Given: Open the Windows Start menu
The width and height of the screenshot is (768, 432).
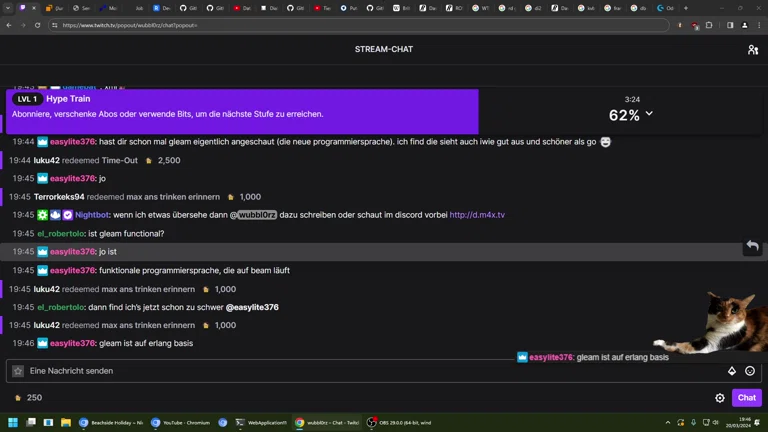Looking at the screenshot, I should click(13, 422).
